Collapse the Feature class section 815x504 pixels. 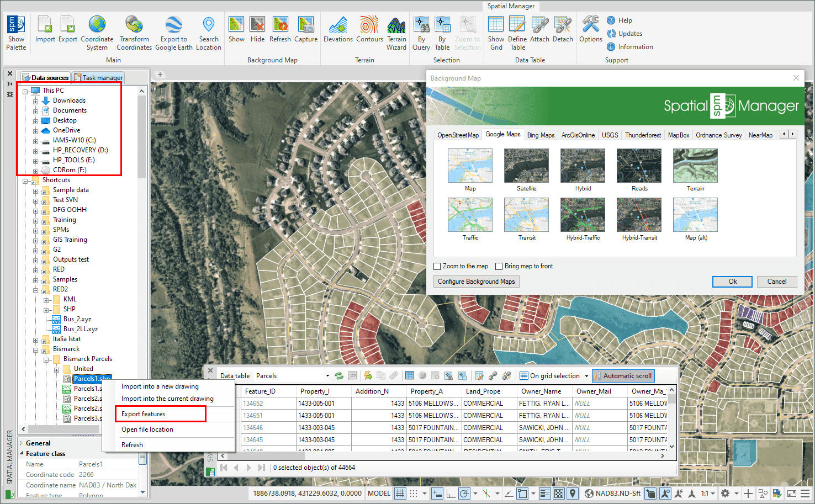click(x=22, y=453)
